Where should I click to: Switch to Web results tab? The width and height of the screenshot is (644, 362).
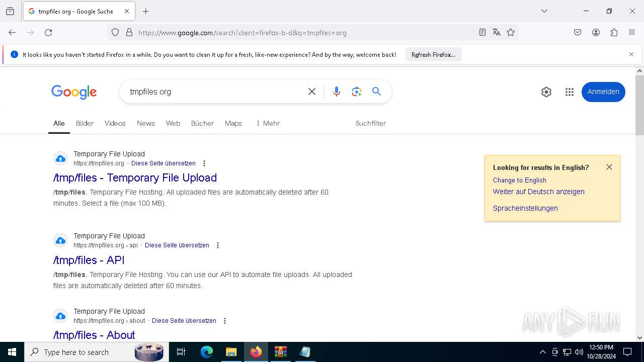tap(173, 123)
